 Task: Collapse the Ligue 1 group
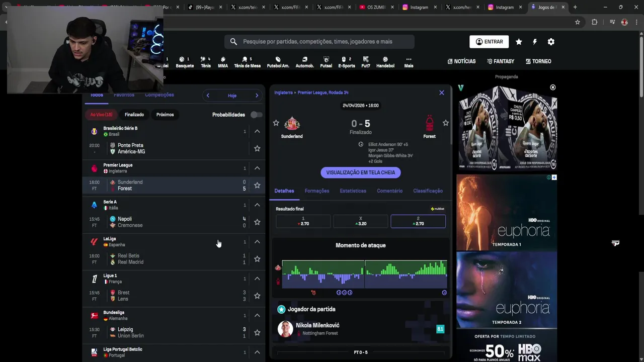point(257,279)
